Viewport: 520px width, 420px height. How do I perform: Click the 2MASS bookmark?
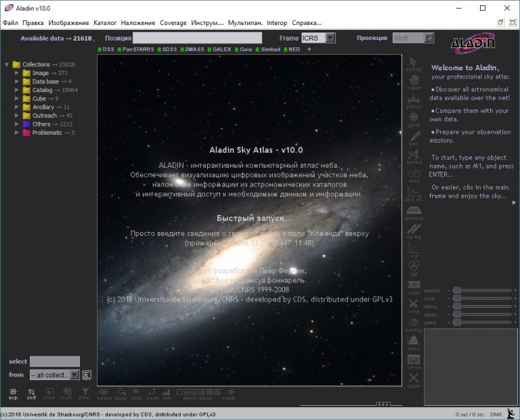(x=192, y=49)
